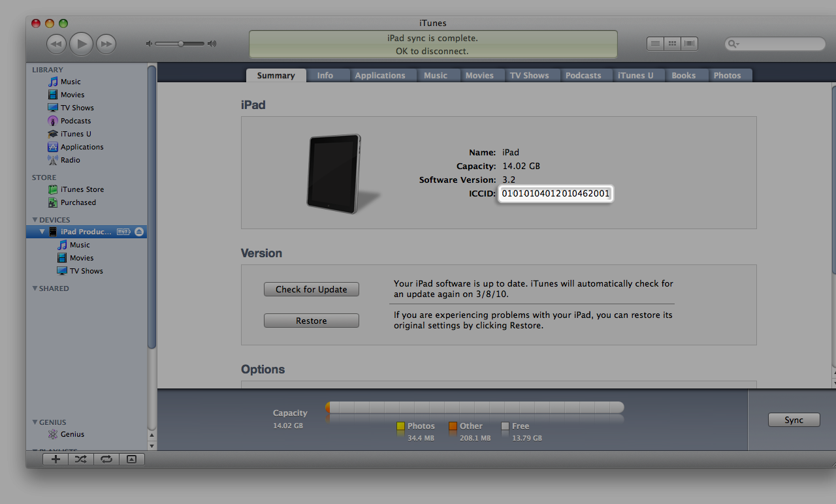The height and width of the screenshot is (504, 836).
Task: Toggle repeat playback
Action: [105, 459]
